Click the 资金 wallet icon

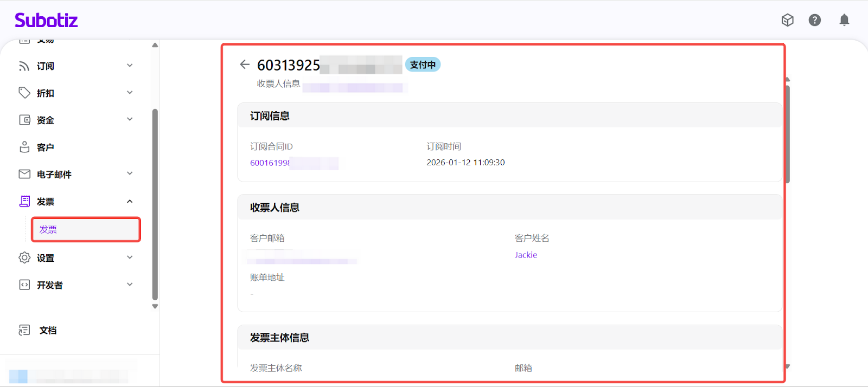click(x=24, y=120)
